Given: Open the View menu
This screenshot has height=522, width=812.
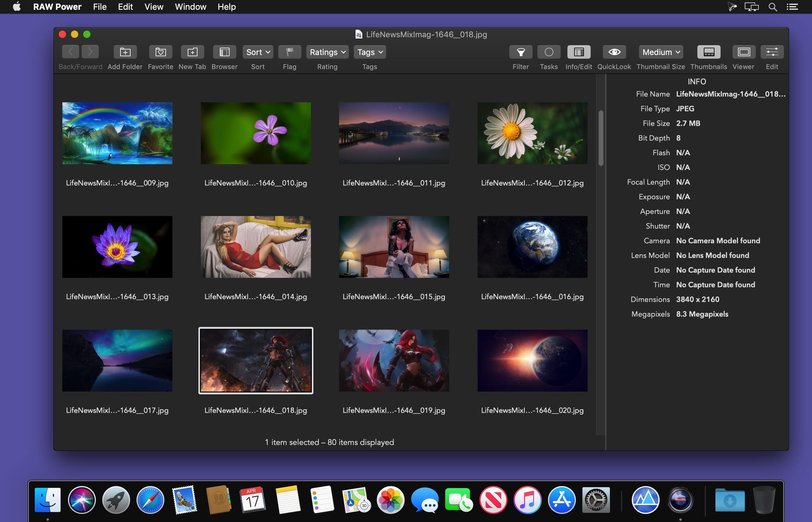Looking at the screenshot, I should click(x=153, y=7).
